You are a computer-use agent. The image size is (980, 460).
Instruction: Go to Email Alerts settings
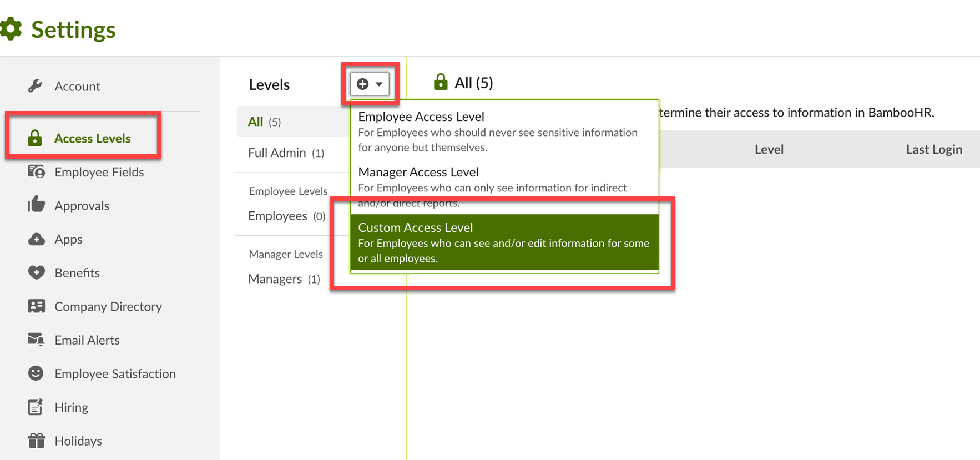[x=87, y=340]
